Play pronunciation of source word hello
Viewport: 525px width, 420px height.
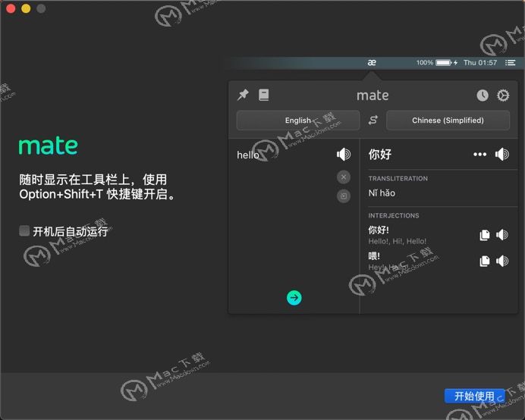(344, 155)
